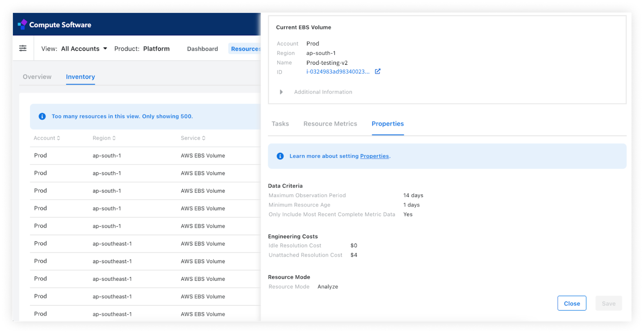Click the '$0' idle resolution cost value

[x=353, y=246]
